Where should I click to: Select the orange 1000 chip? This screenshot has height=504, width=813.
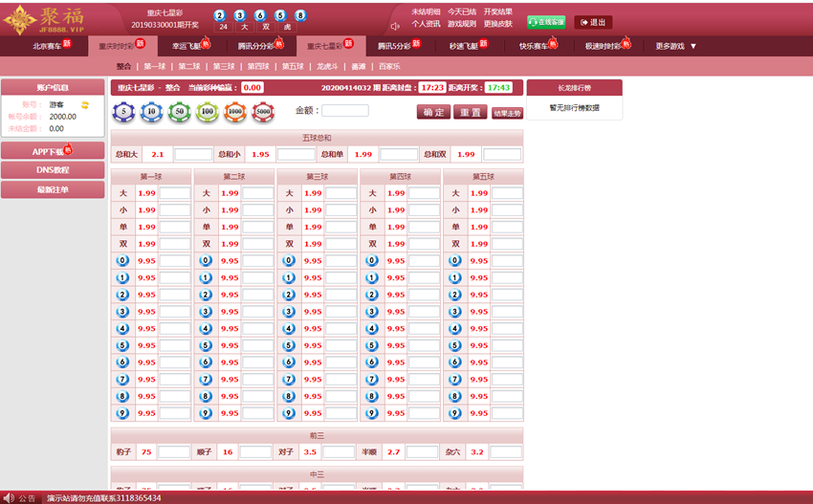click(235, 111)
